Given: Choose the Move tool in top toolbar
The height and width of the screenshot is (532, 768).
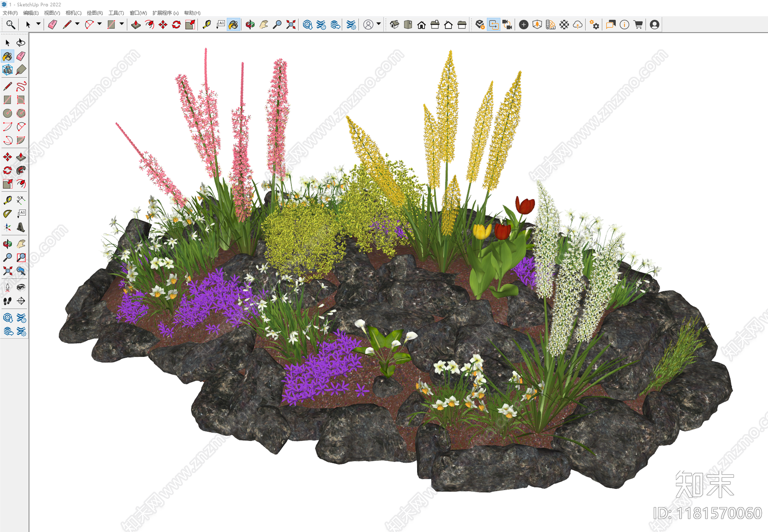Looking at the screenshot, I should point(163,24).
